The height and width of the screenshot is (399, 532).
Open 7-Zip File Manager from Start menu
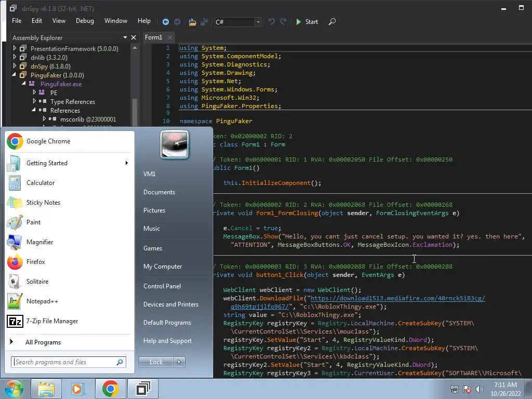click(x=70, y=321)
